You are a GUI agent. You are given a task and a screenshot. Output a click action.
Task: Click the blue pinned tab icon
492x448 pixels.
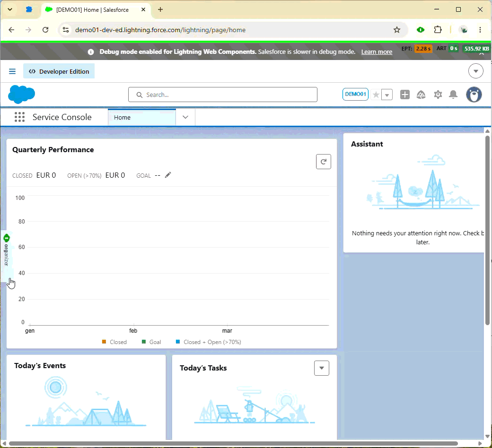[29, 9]
